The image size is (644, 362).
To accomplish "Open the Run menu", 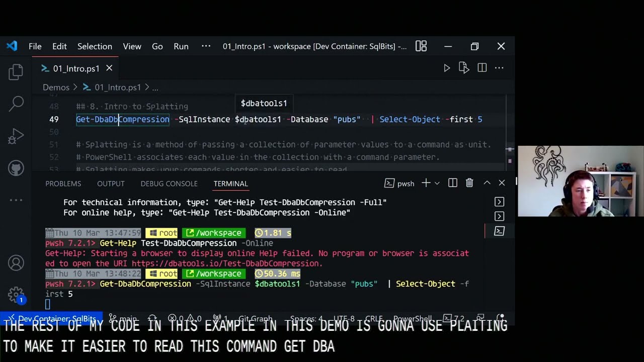I will (181, 46).
